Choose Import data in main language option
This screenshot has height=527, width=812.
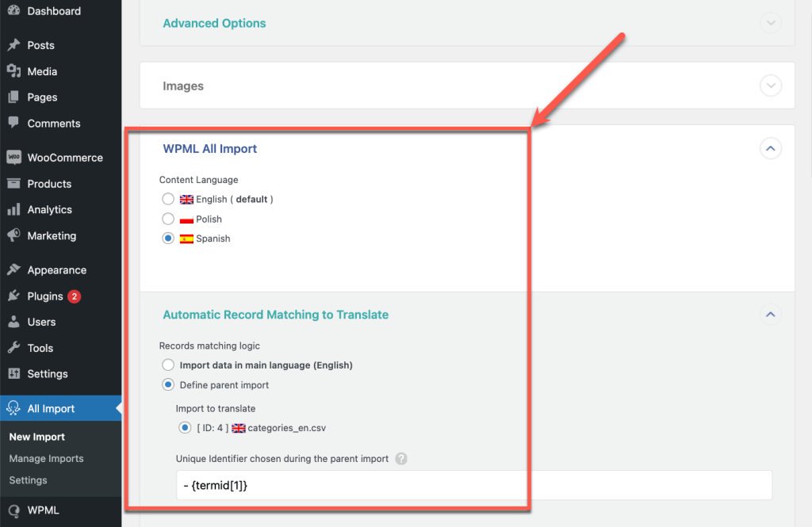pyautogui.click(x=168, y=365)
